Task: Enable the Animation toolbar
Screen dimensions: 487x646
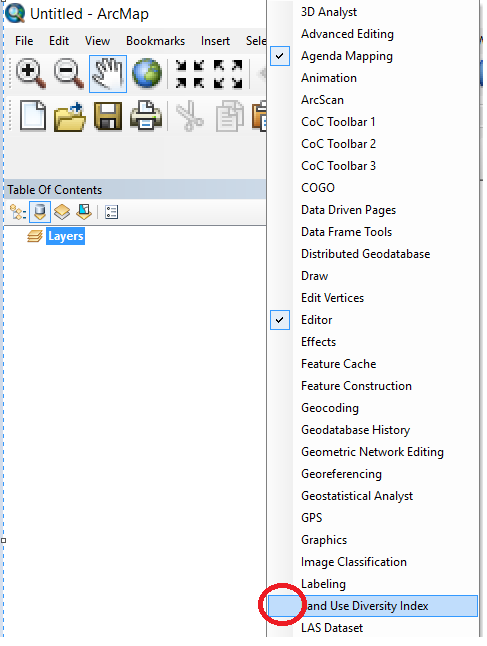Action: 373,78
